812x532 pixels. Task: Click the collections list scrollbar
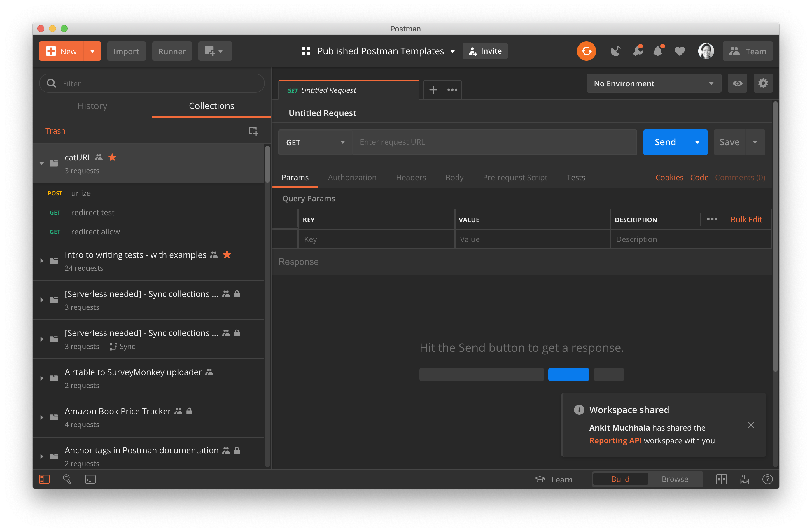267,164
